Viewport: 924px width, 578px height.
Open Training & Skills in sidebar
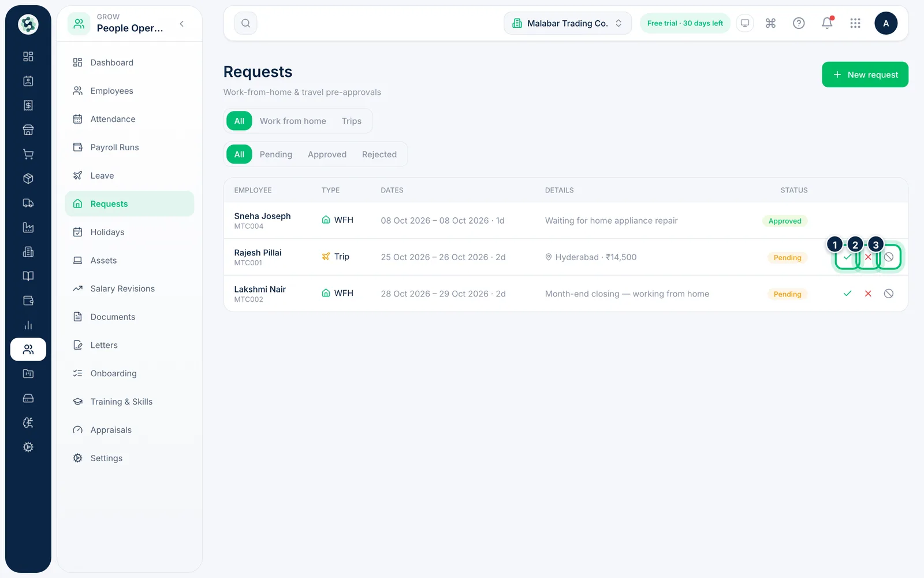[129, 402]
